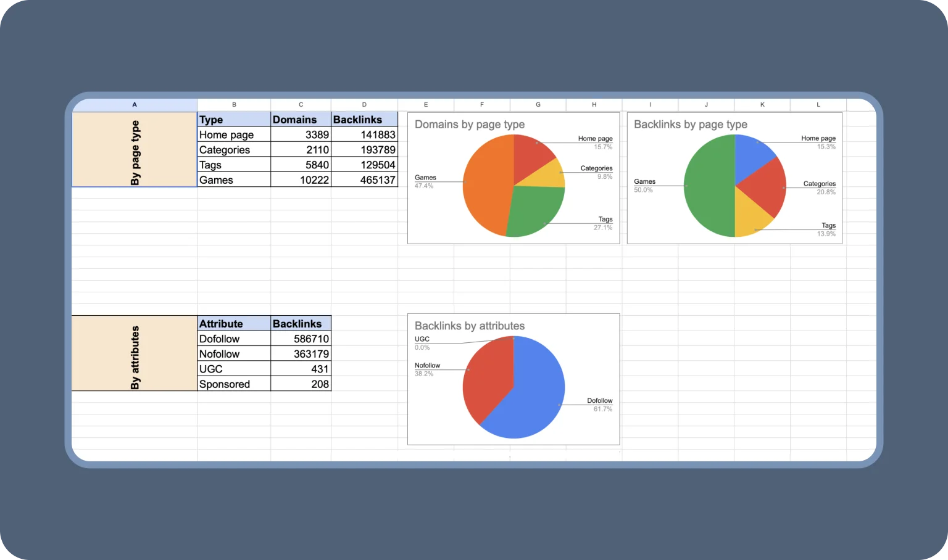
Task: Select the cell with value 586710
Action: pyautogui.click(x=301, y=339)
